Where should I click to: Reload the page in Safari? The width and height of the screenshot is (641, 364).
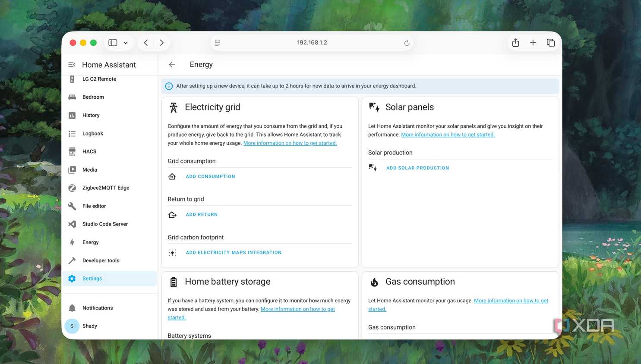pyautogui.click(x=407, y=43)
